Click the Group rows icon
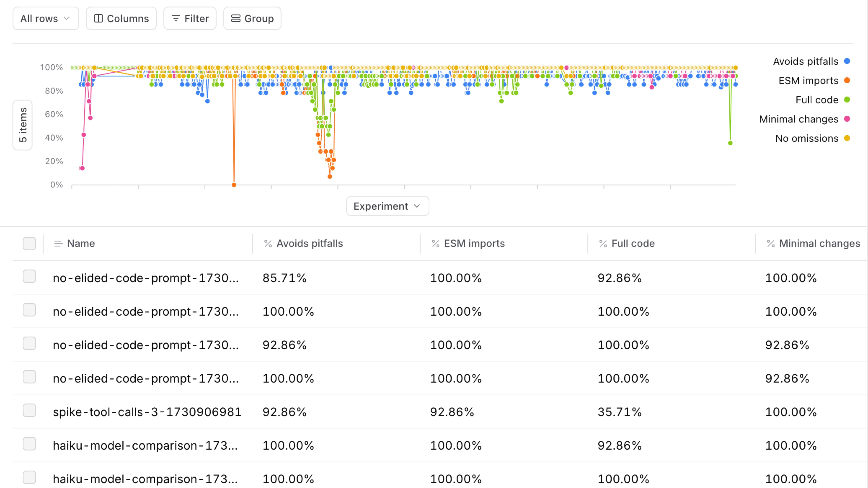The image size is (868, 488). point(236,19)
